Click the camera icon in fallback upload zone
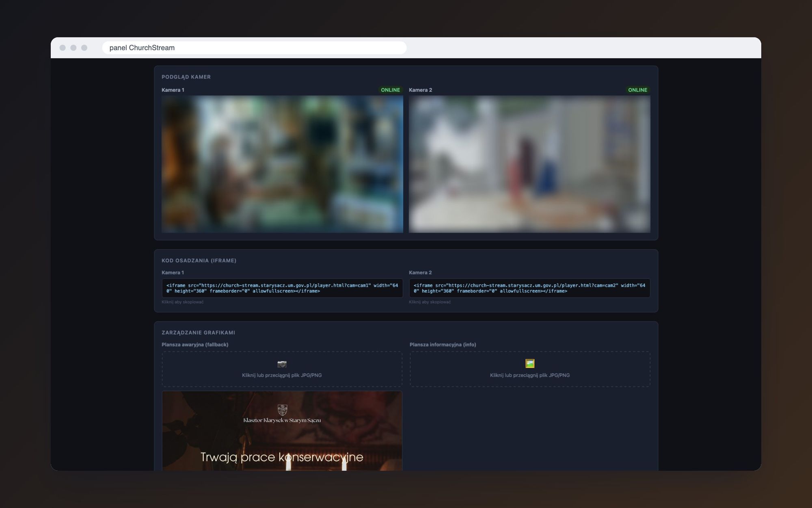This screenshot has height=508, width=812. [282, 364]
